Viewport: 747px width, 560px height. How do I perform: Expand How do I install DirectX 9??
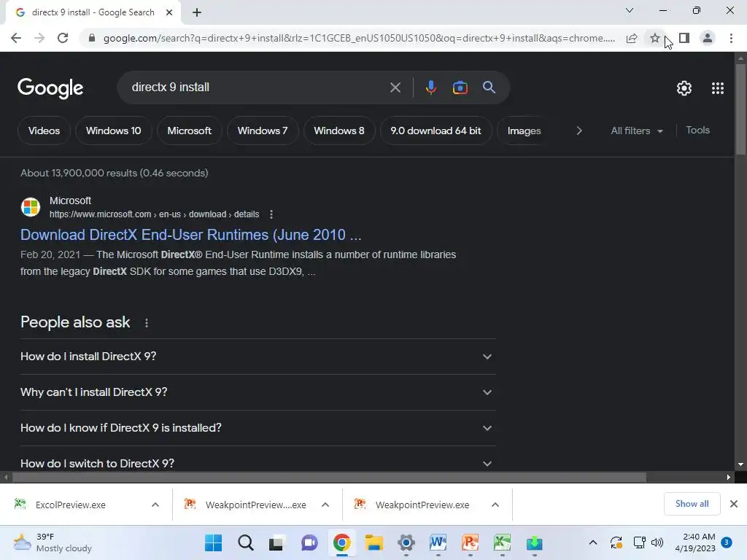(256, 357)
